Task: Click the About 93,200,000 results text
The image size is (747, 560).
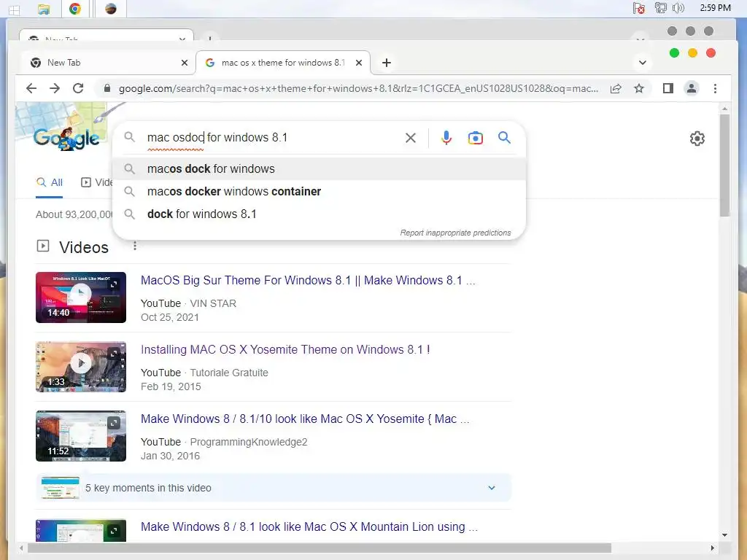Action: tap(74, 214)
